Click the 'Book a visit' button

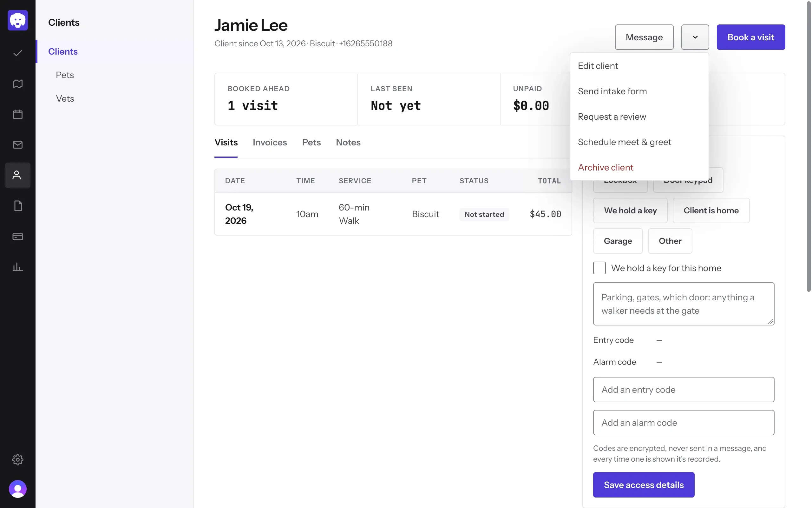tap(750, 37)
